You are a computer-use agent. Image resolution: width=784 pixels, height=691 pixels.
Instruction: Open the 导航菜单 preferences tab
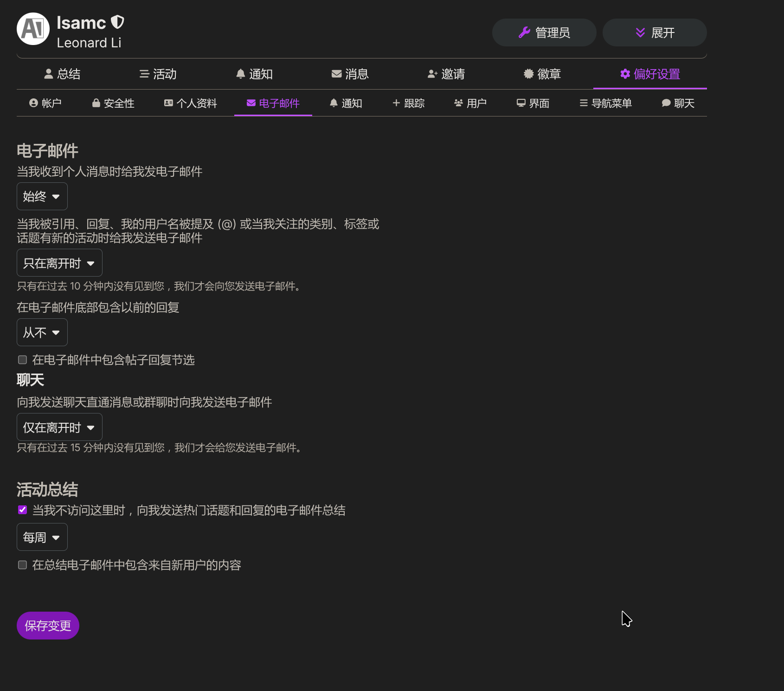pyautogui.click(x=605, y=103)
